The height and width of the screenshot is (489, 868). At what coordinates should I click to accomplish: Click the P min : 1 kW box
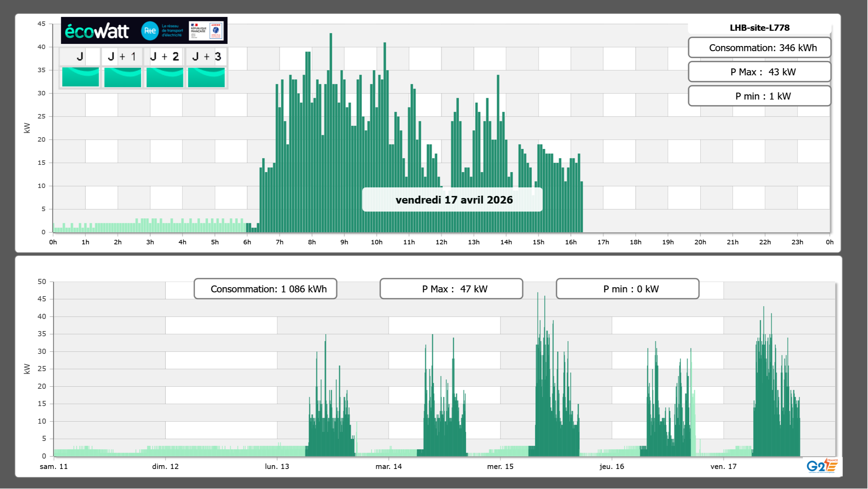click(759, 96)
